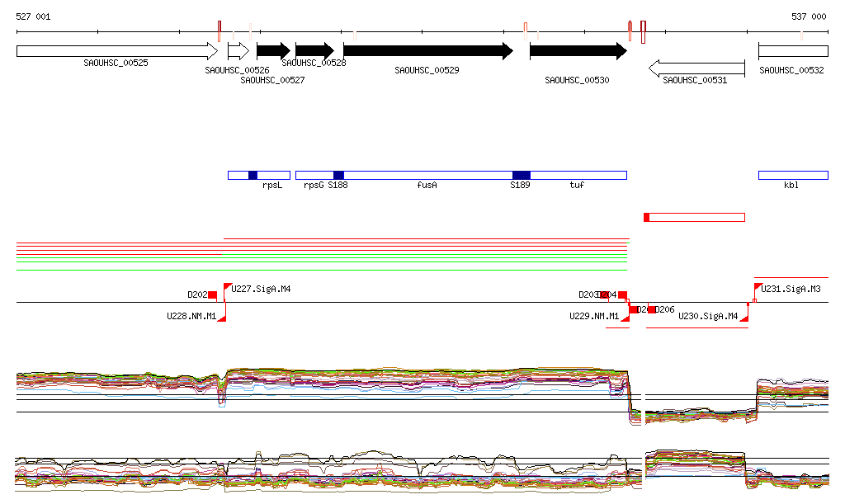Click the U229.NM.M1 red flag marker
Screen dimensions: 845x504
pyautogui.click(x=625, y=318)
